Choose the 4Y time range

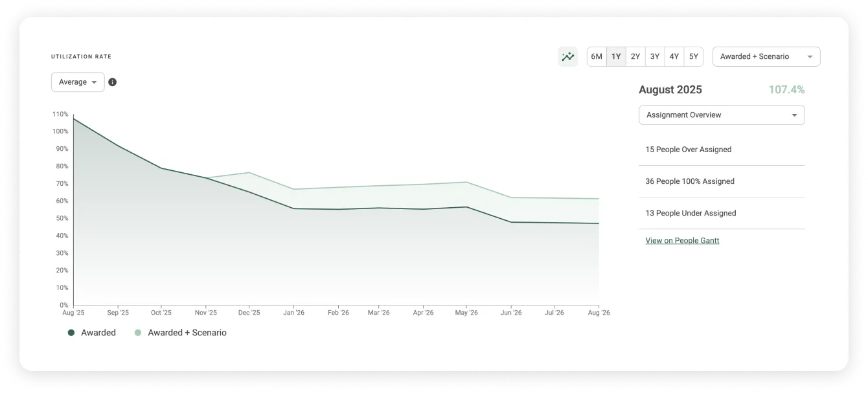674,56
